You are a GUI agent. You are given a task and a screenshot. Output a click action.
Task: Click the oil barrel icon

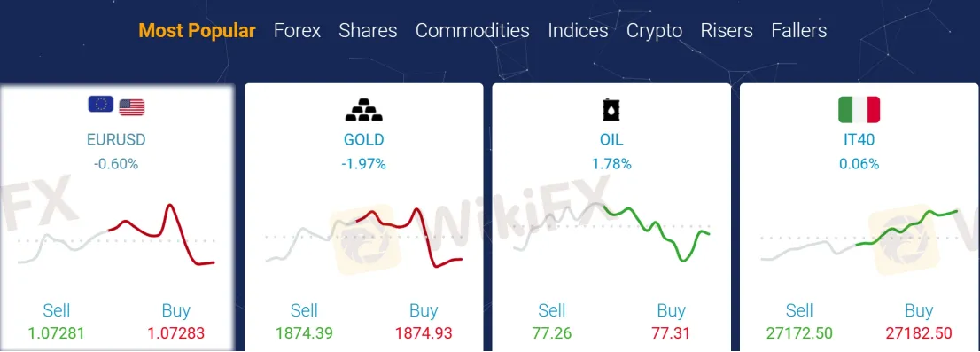(x=611, y=109)
